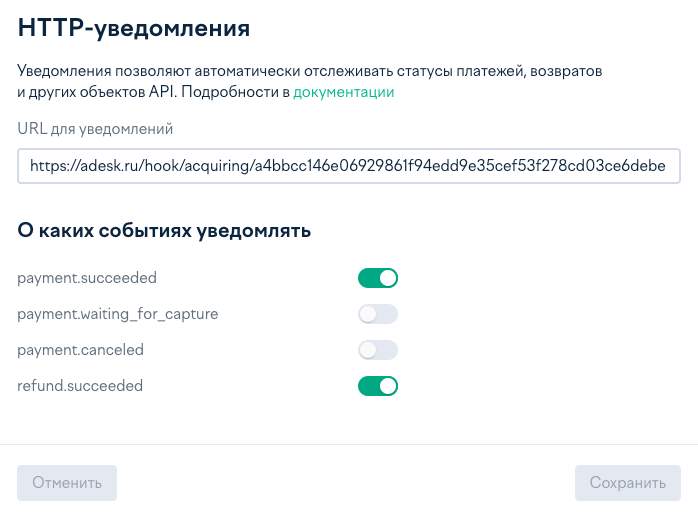Image resolution: width=698 pixels, height=519 pixels.
Task: Click the refund.succeeded event label
Action: point(80,386)
